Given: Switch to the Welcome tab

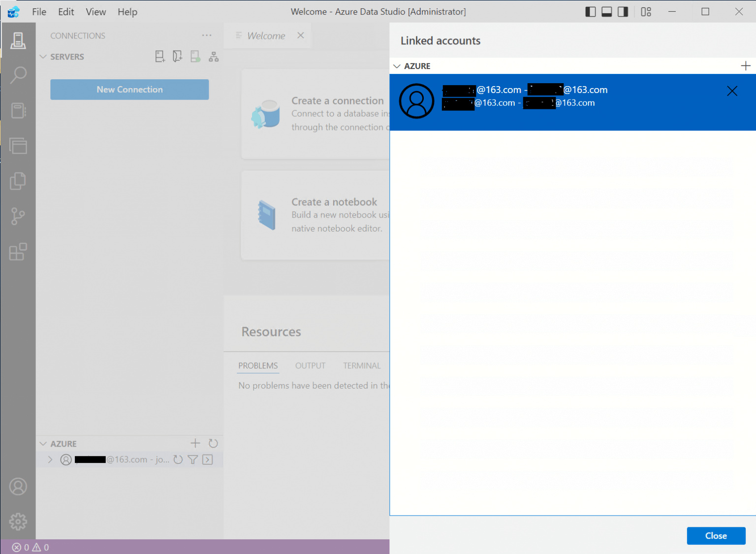Looking at the screenshot, I should (x=266, y=35).
